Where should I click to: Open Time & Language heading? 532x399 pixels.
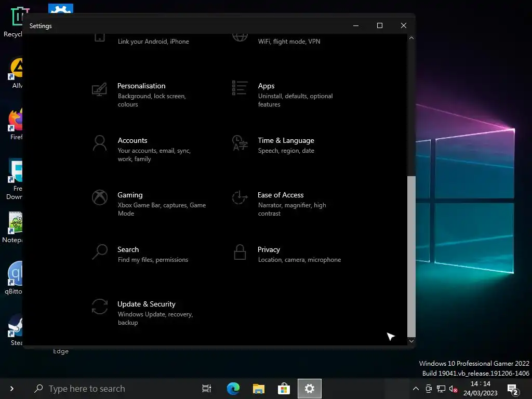[286, 140]
